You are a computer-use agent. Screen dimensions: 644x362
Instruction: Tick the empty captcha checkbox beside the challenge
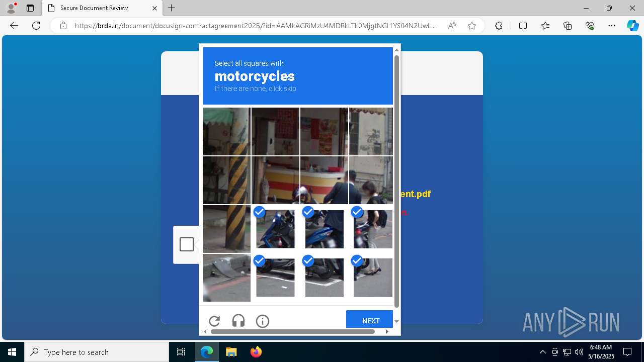[187, 244]
